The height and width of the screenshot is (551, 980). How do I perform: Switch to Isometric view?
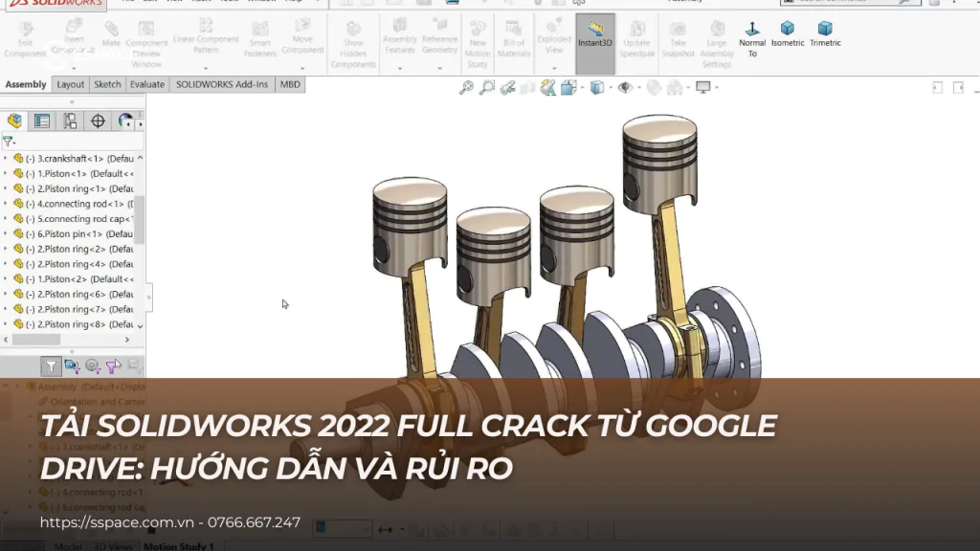coord(788,33)
